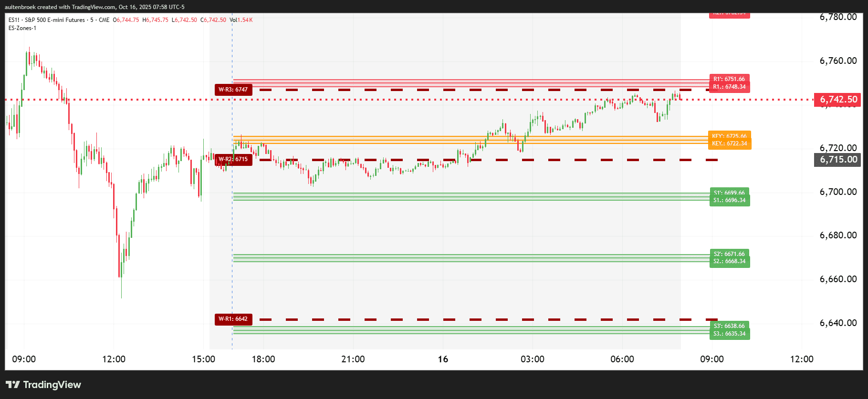This screenshot has width=868, height=399.
Task: Click the TradingView logo at the bottom
Action: coord(43,385)
